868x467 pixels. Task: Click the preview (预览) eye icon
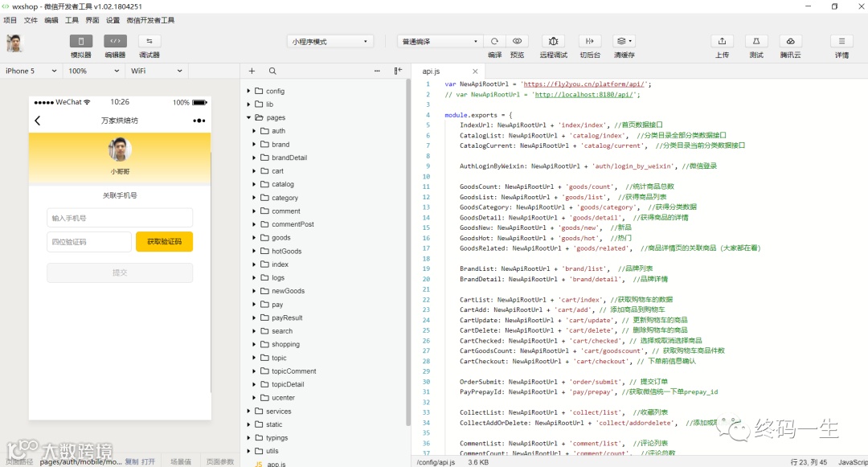(x=517, y=41)
